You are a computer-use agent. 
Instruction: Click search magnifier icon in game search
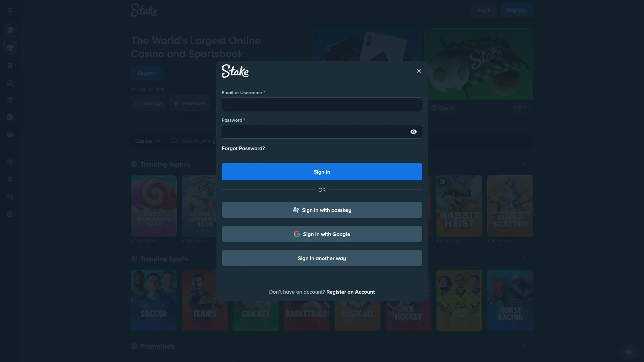click(x=174, y=141)
